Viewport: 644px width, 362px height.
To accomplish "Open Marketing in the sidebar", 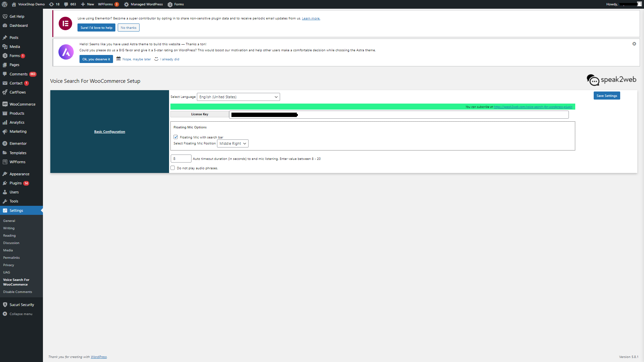I will click(21, 131).
